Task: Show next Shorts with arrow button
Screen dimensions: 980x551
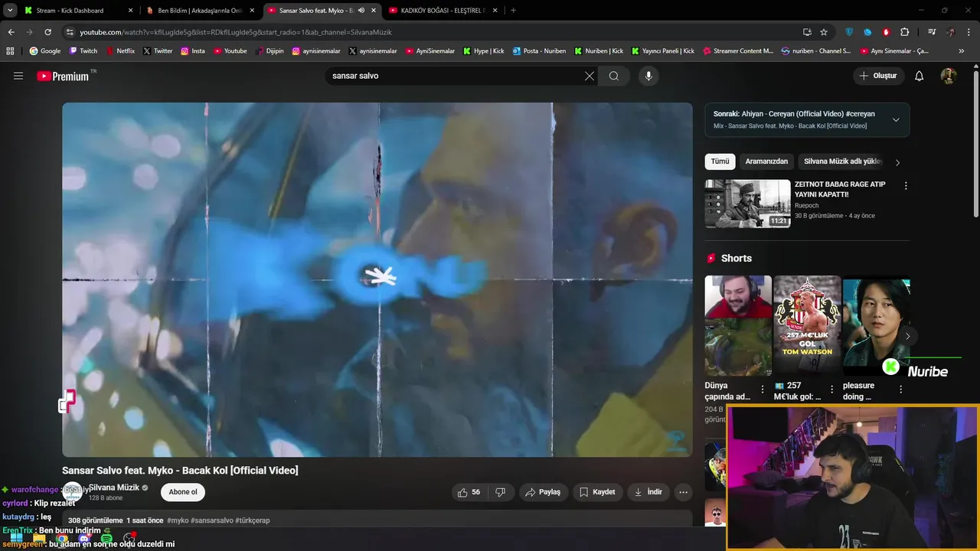Action: (x=907, y=336)
